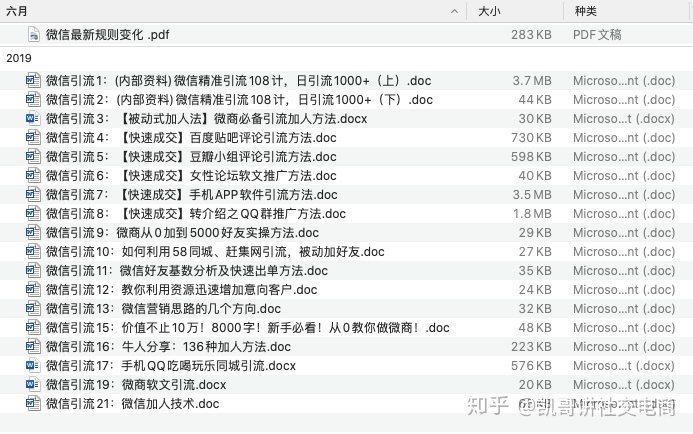
Task: Select 微信引流13 微信营销思路的几个方向.doc
Action: tap(163, 308)
